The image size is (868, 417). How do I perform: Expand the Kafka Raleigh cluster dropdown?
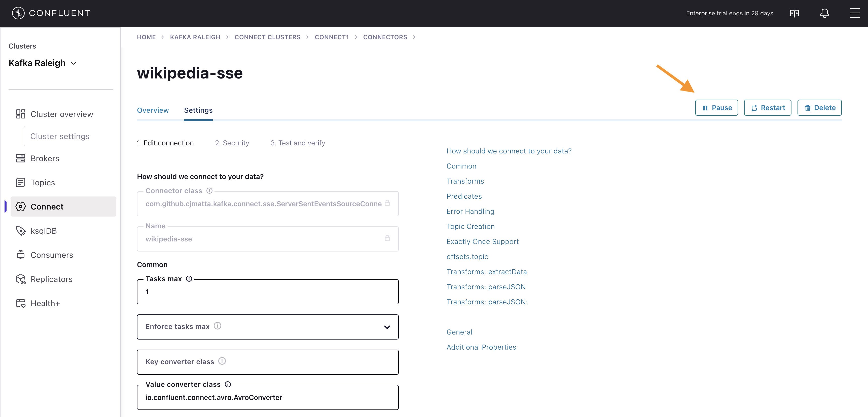74,63
